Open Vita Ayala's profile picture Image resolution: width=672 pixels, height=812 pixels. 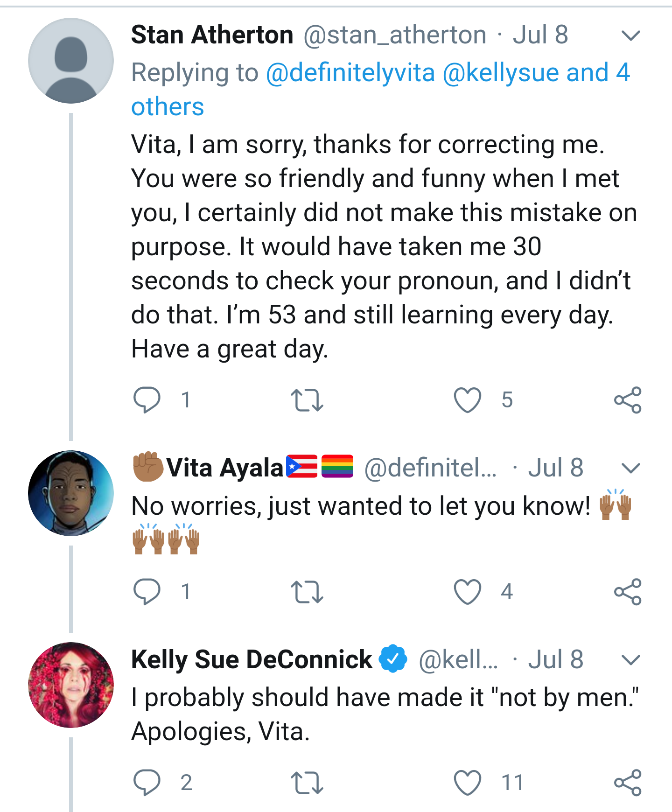click(x=71, y=493)
